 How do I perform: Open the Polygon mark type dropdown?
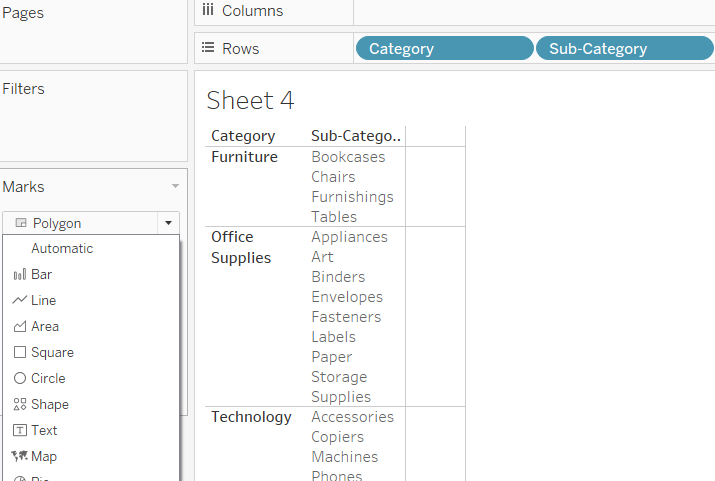coord(168,223)
